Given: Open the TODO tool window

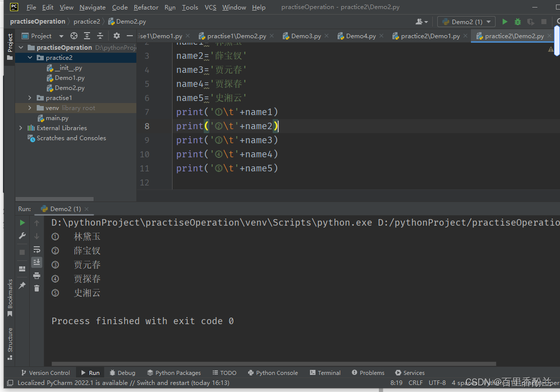Looking at the screenshot, I should [224, 373].
